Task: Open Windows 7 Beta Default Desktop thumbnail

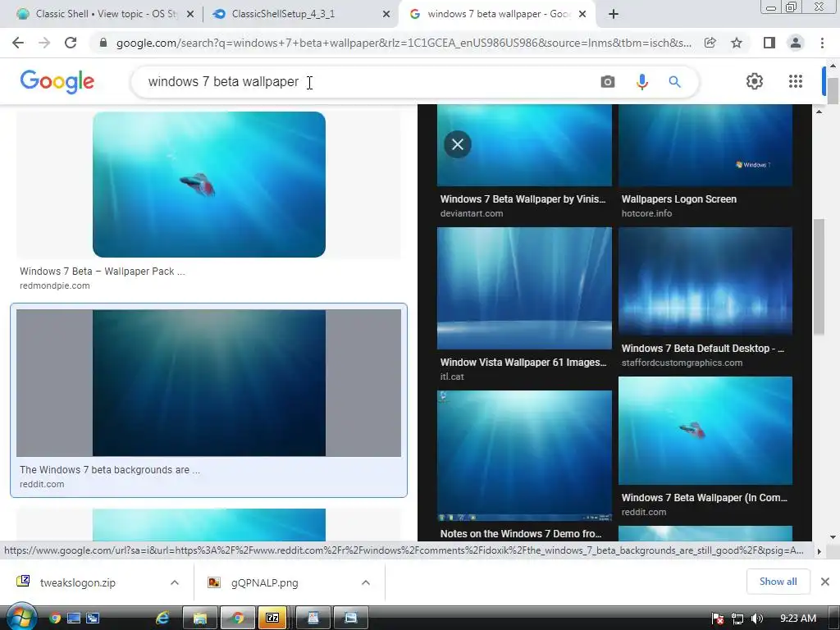Action: pos(705,281)
